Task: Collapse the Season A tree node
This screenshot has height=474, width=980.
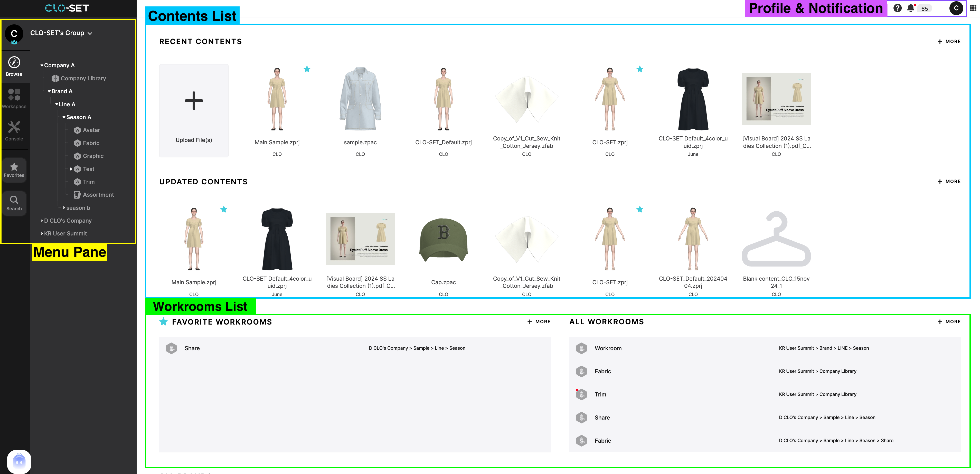Action: (64, 117)
